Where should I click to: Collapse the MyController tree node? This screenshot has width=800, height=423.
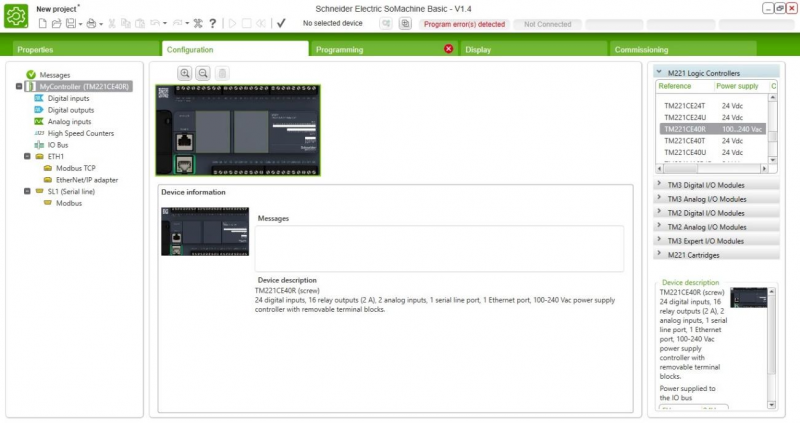point(19,87)
